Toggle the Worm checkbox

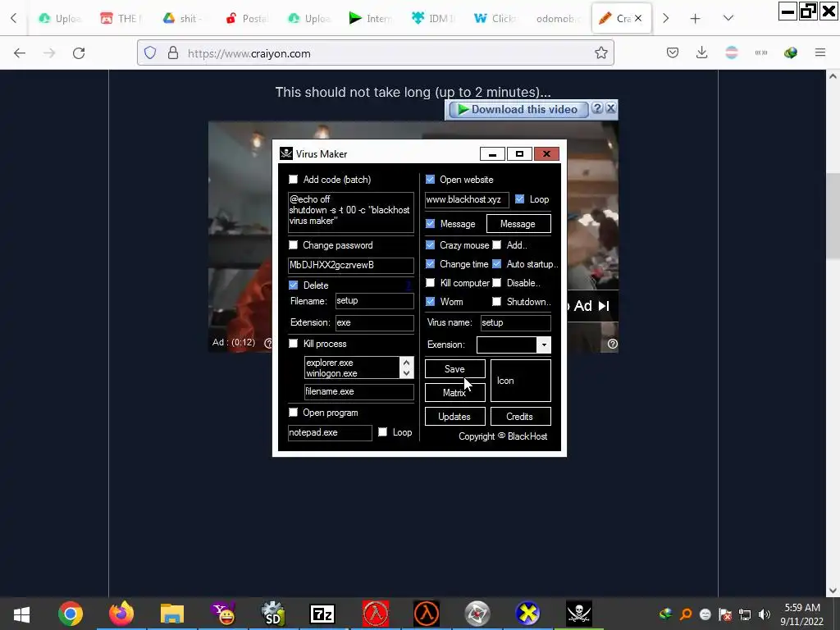430,302
